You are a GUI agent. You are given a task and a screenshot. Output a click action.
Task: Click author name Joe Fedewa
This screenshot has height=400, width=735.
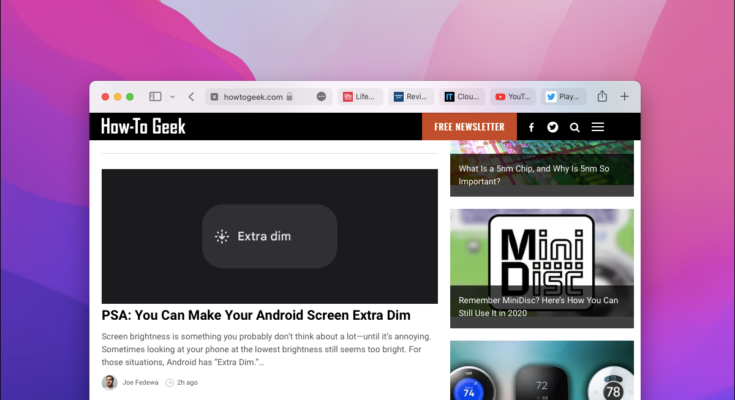click(x=140, y=382)
